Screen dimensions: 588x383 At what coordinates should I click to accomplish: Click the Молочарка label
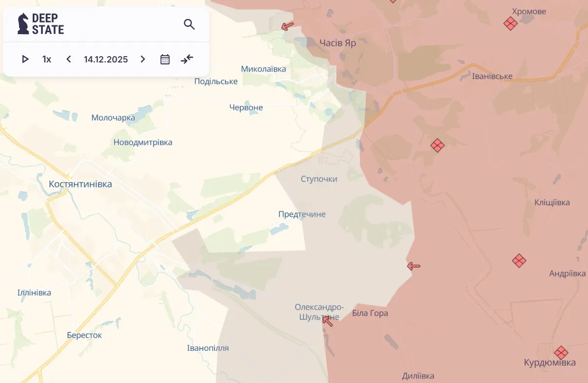tap(113, 118)
